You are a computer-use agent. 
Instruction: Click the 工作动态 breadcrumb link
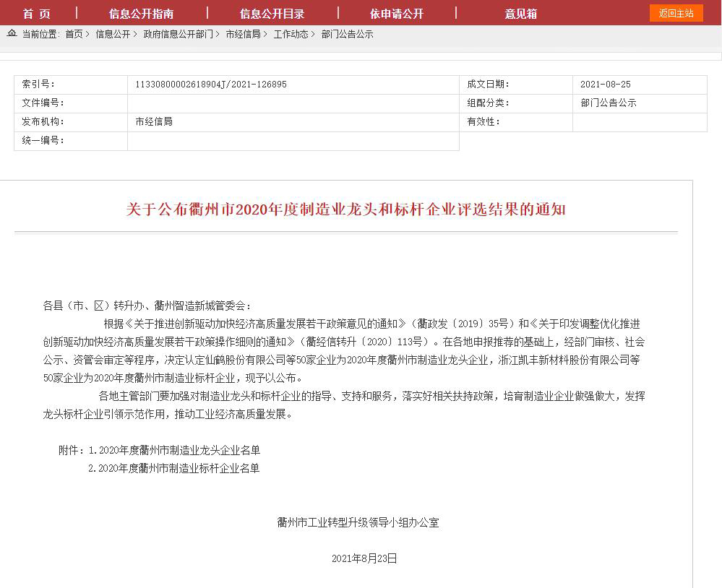tap(291, 34)
